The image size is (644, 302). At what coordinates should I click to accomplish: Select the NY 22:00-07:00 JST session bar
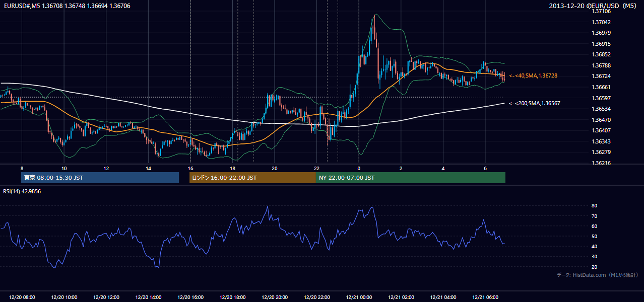411,178
